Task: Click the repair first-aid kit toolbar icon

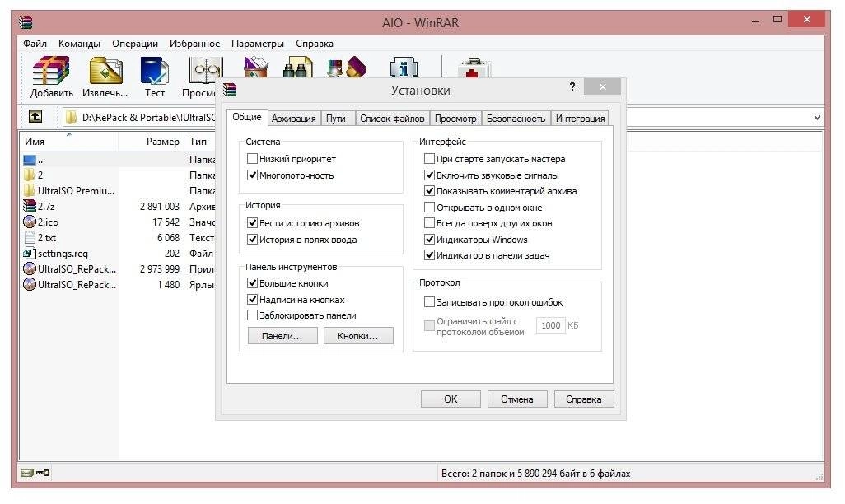Action: [474, 68]
